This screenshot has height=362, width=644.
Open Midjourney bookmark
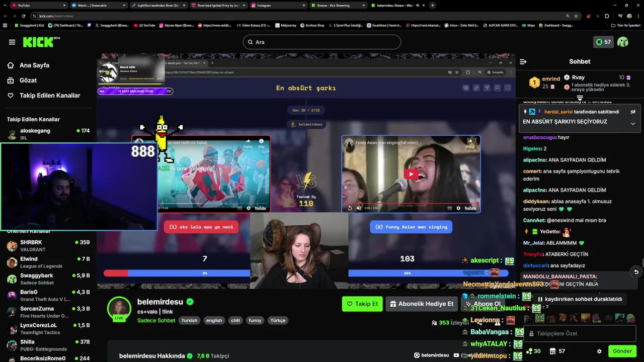(x=286, y=25)
